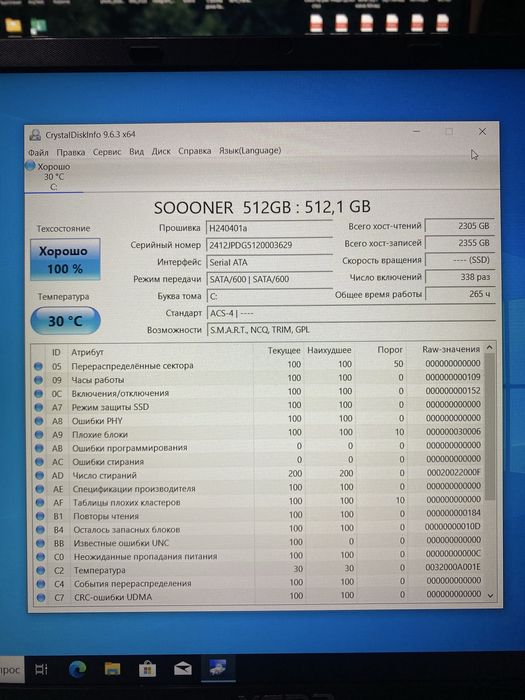Click the Скорость вращения value (SSD)

pos(460,260)
